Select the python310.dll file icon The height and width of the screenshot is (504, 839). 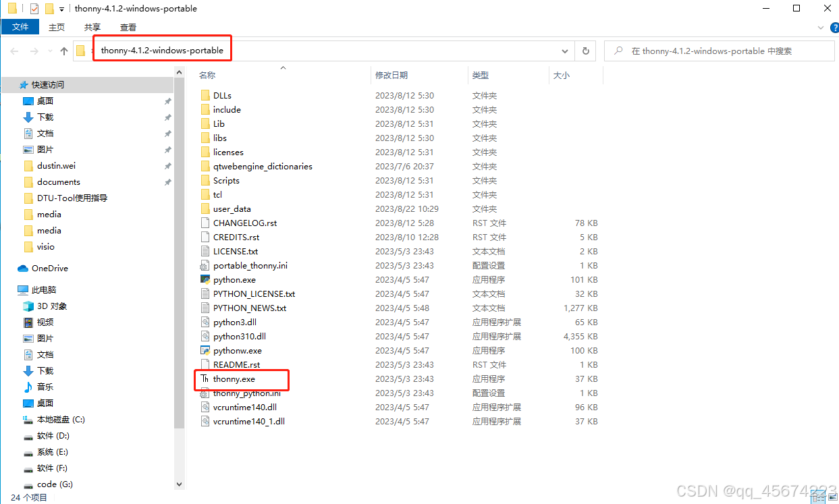tap(205, 336)
